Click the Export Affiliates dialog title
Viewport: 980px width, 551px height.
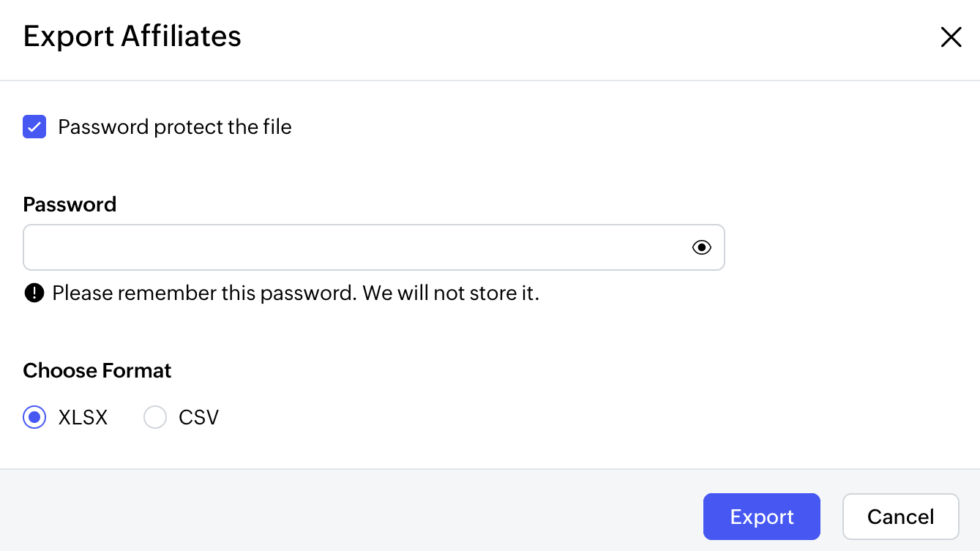pyautogui.click(x=132, y=36)
